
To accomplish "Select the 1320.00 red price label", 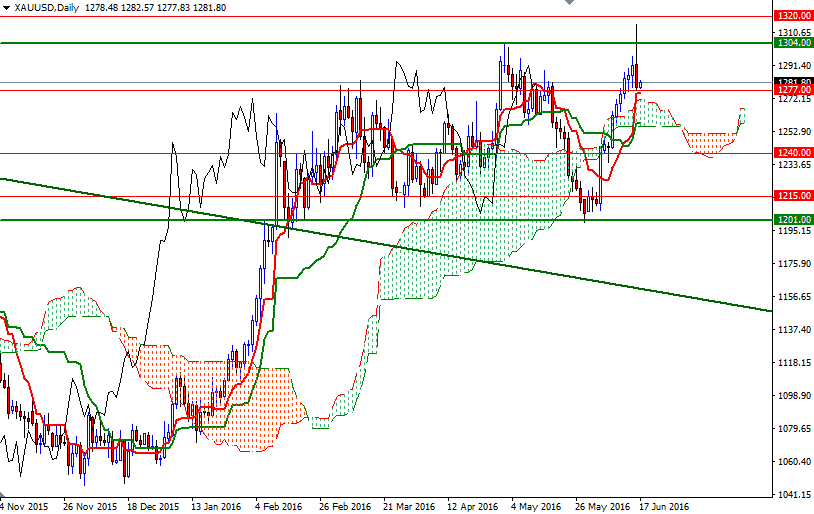I will click(792, 16).
